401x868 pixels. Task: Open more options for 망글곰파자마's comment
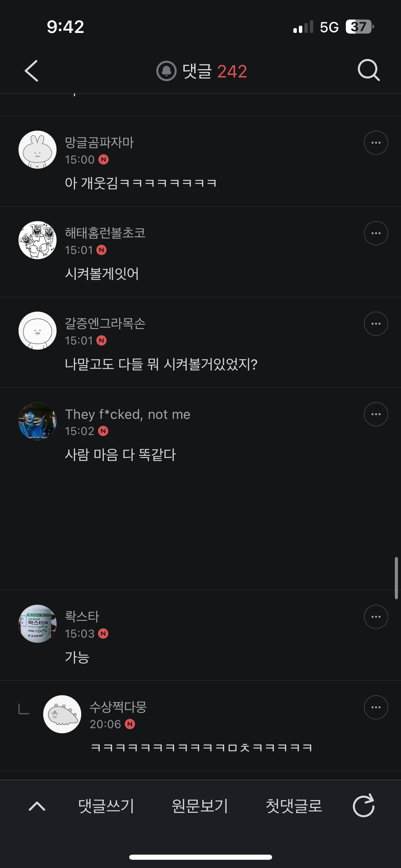(x=376, y=143)
